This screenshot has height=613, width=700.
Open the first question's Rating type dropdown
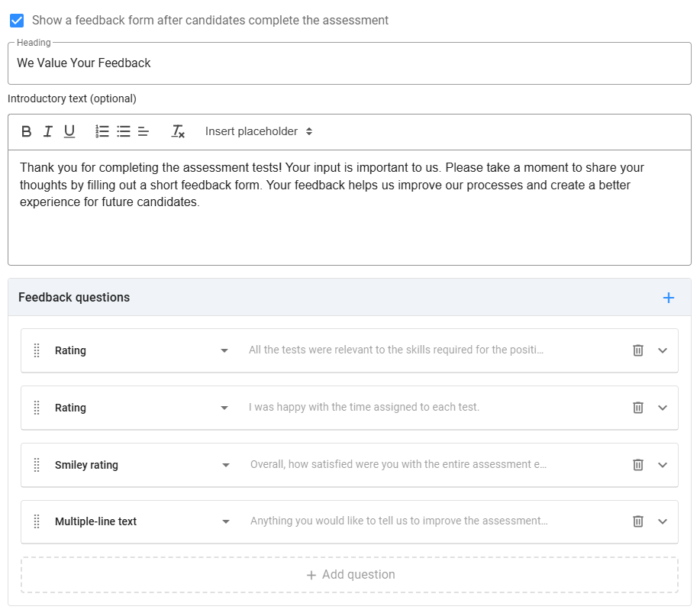(x=224, y=350)
